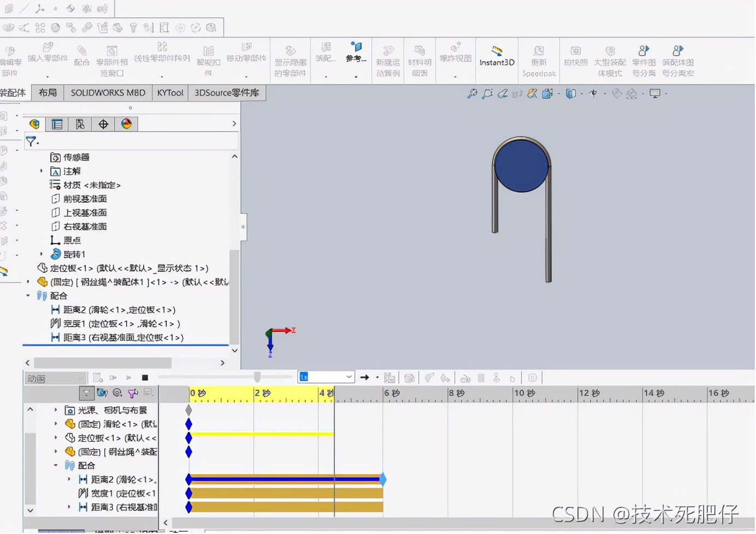Screen dimensions: 756x534
Task: Click the Zoom to Fit magnifier icon
Action: click(x=472, y=93)
